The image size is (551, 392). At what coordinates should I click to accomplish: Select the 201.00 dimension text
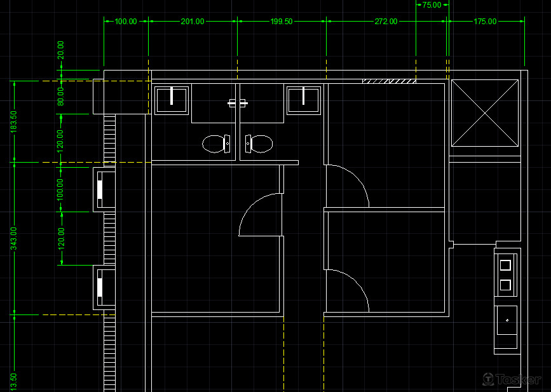(192, 22)
